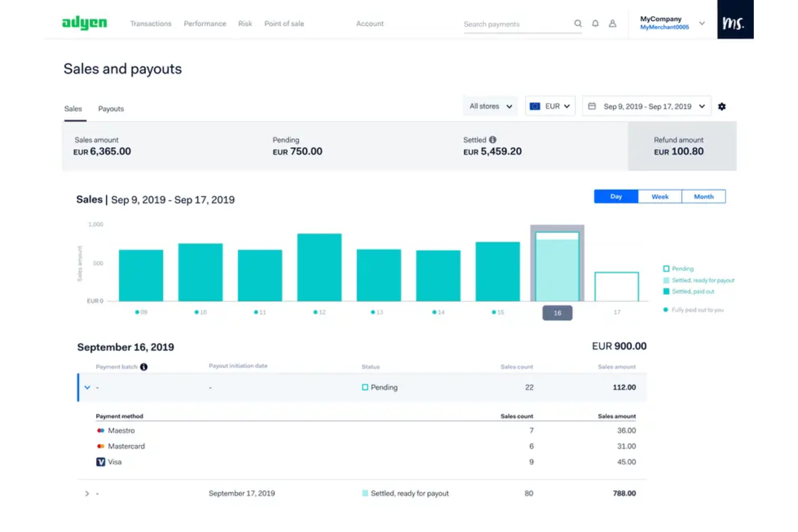Image resolution: width=798 pixels, height=532 pixels.
Task: Open the notification bell icon
Action: [x=595, y=24]
